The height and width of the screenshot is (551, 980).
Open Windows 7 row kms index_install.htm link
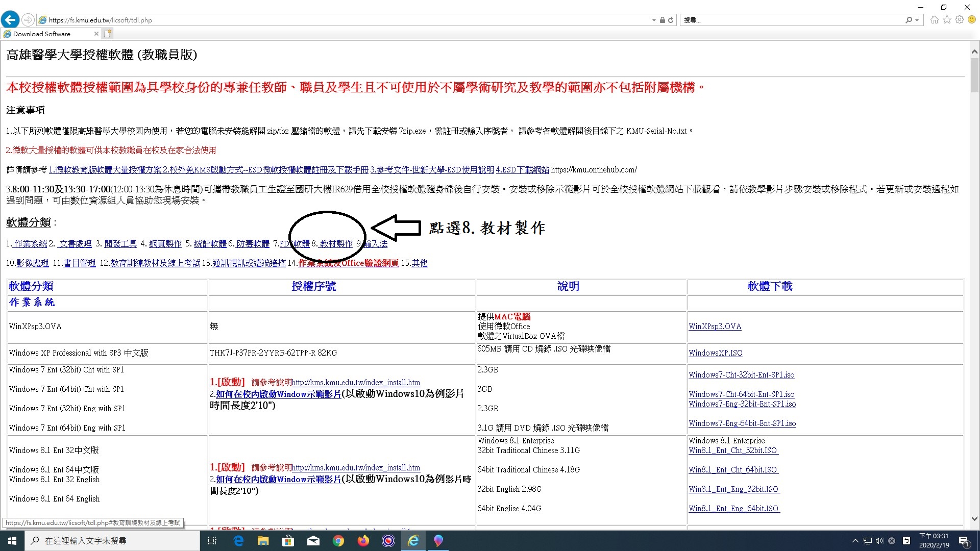click(356, 383)
